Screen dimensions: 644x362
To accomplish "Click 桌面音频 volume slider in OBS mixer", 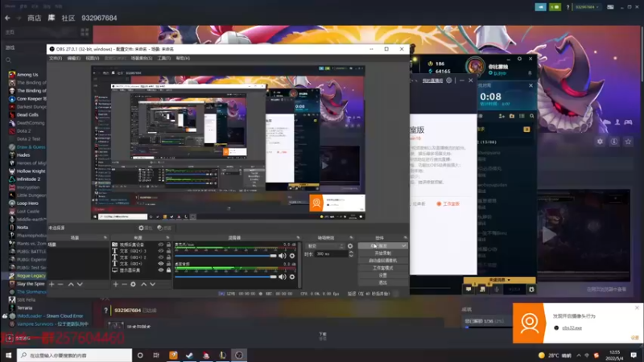I will pos(226,277).
